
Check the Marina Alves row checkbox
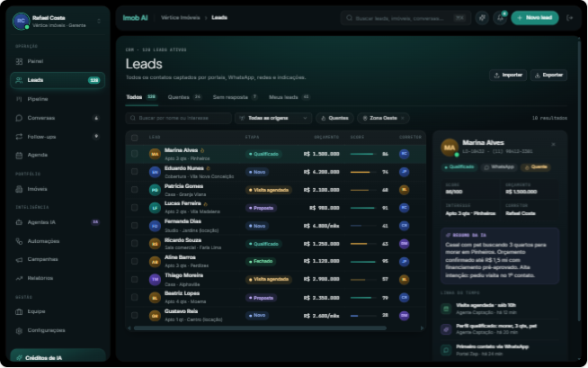[134, 154]
